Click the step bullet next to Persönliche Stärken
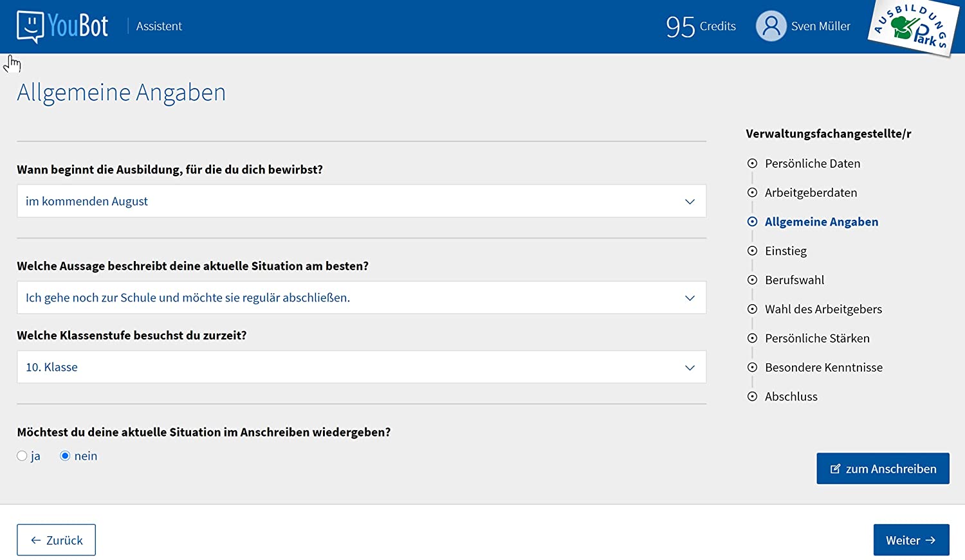965x560 pixels. click(x=752, y=338)
